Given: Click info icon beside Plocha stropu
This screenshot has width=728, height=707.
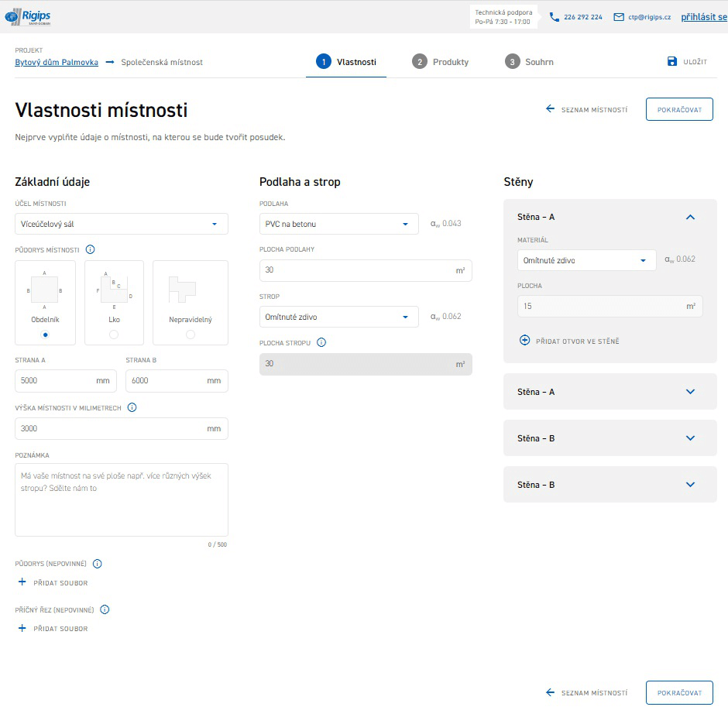Looking at the screenshot, I should 321,342.
